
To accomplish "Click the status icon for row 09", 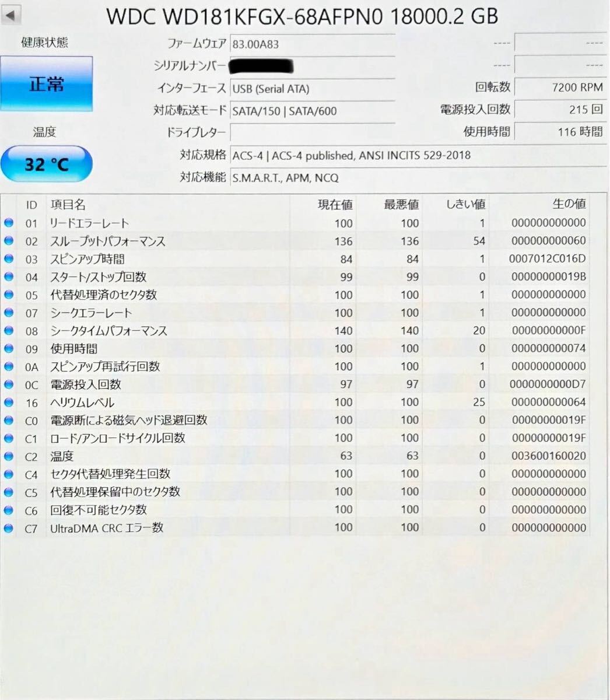I will coord(8,348).
